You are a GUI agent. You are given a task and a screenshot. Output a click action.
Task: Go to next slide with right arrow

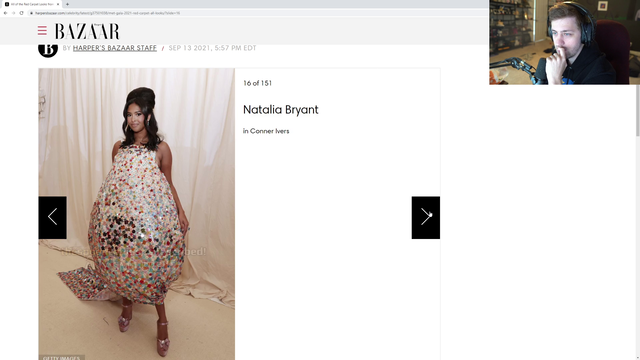click(426, 218)
